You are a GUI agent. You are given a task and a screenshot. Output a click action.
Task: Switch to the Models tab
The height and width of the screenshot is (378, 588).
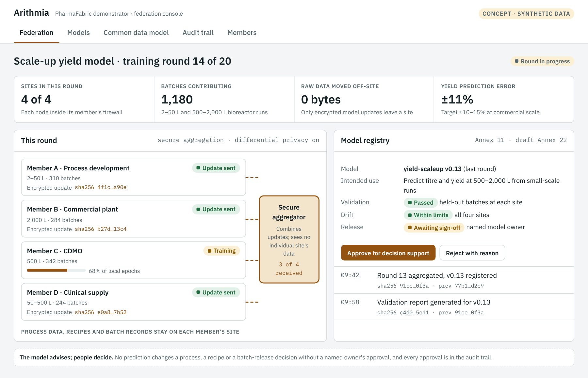pyautogui.click(x=78, y=33)
